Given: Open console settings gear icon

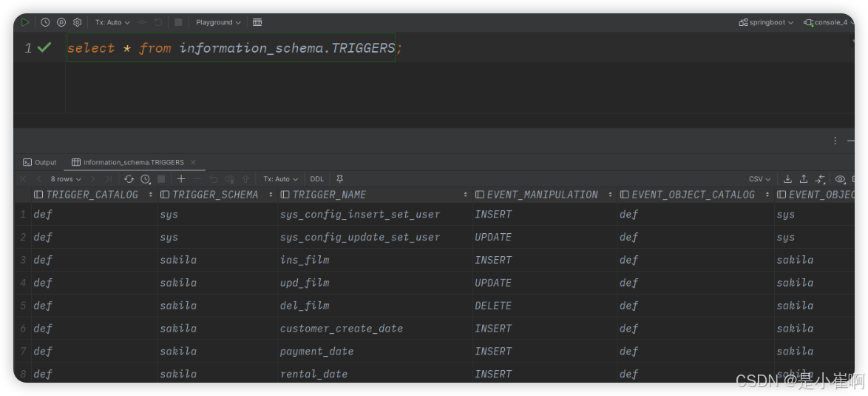Looking at the screenshot, I should [78, 22].
